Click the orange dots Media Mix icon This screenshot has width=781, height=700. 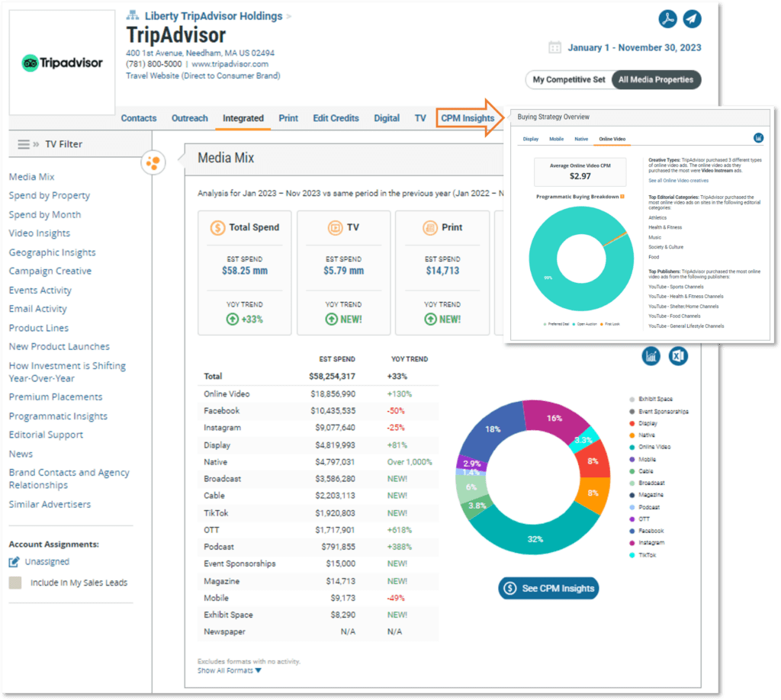click(153, 162)
